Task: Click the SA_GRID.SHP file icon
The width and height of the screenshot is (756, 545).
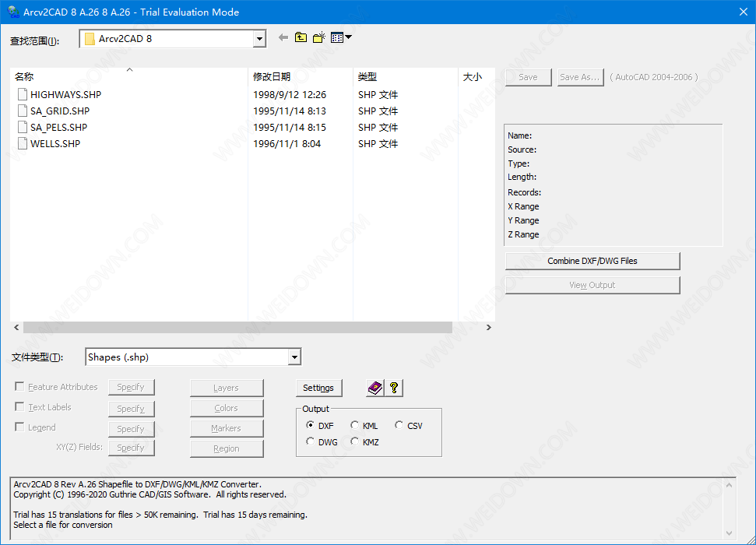Action: click(x=22, y=111)
